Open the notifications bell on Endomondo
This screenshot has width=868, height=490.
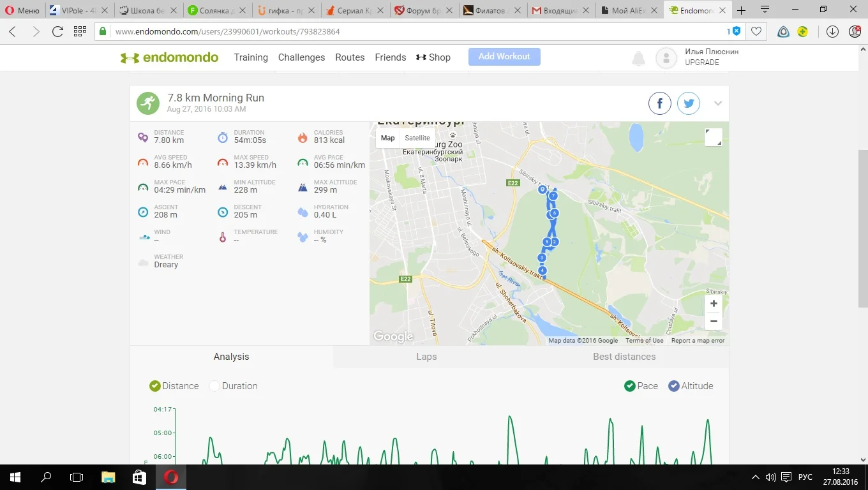pyautogui.click(x=638, y=59)
